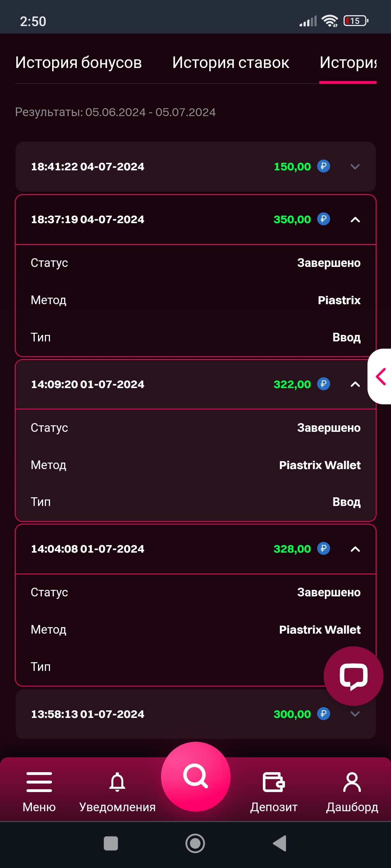This screenshot has height=868, width=391.
Task: Tap the 322,00 amount value
Action: (x=292, y=384)
